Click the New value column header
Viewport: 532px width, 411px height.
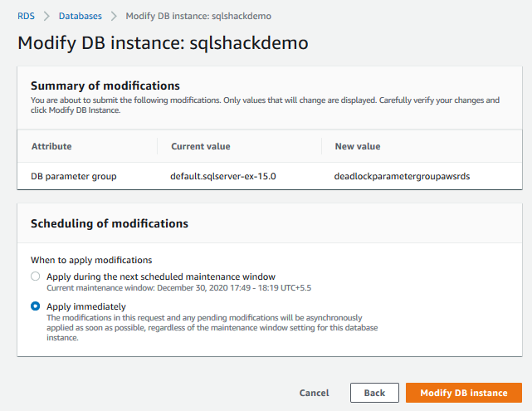tap(357, 146)
